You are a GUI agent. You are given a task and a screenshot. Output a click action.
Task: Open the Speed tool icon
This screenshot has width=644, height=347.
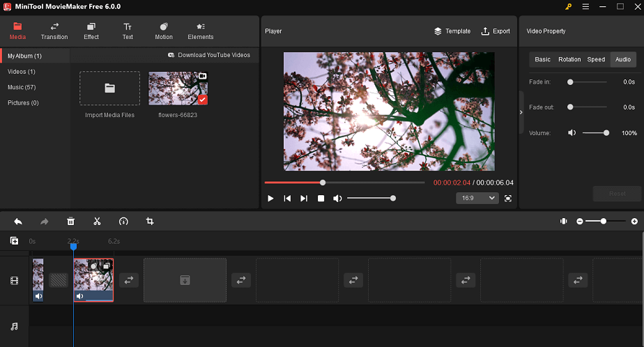[123, 222]
